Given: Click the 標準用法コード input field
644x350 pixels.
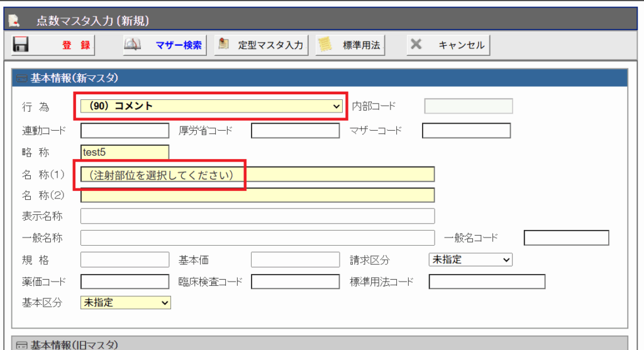Looking at the screenshot, I should tap(486, 281).
